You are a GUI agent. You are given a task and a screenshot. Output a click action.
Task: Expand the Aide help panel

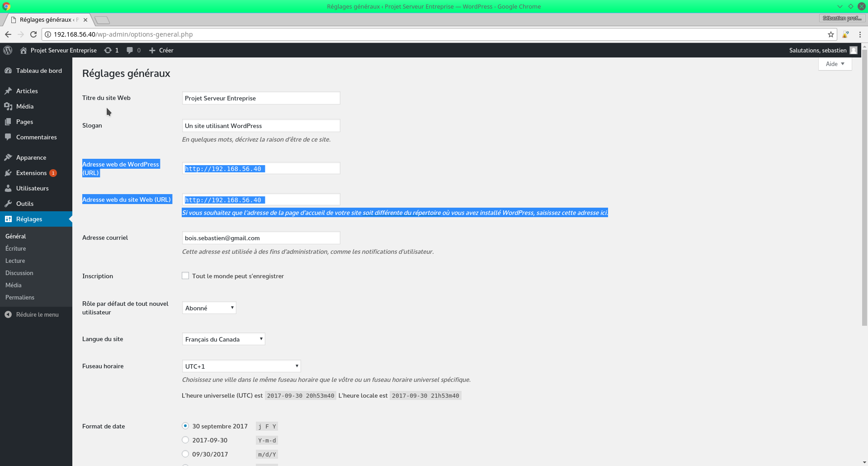835,64
